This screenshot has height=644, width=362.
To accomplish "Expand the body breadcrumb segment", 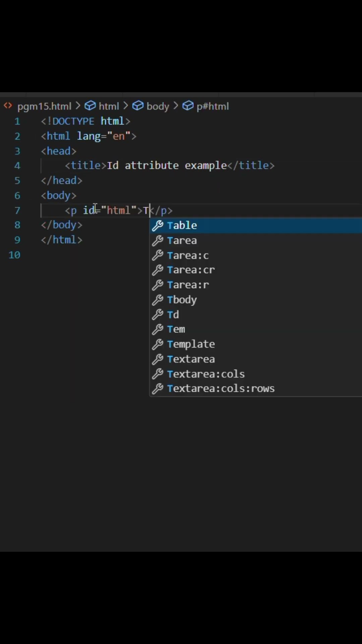I will 158,106.
